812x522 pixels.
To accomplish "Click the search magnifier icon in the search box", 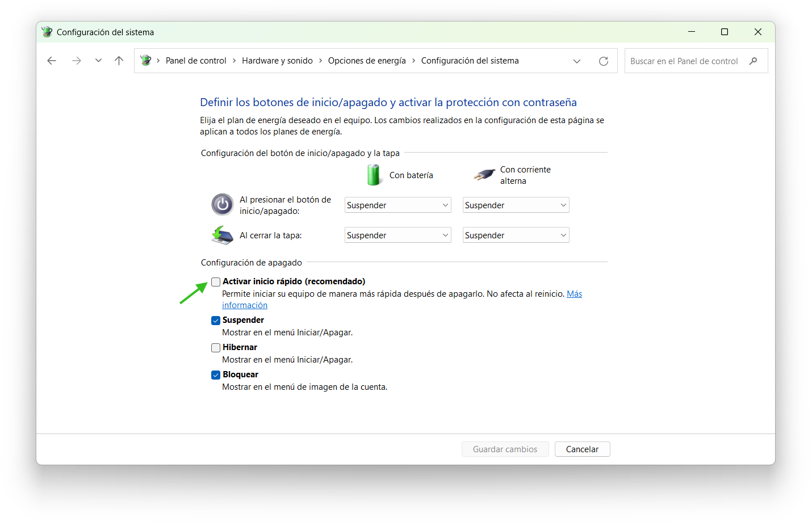I will (754, 61).
